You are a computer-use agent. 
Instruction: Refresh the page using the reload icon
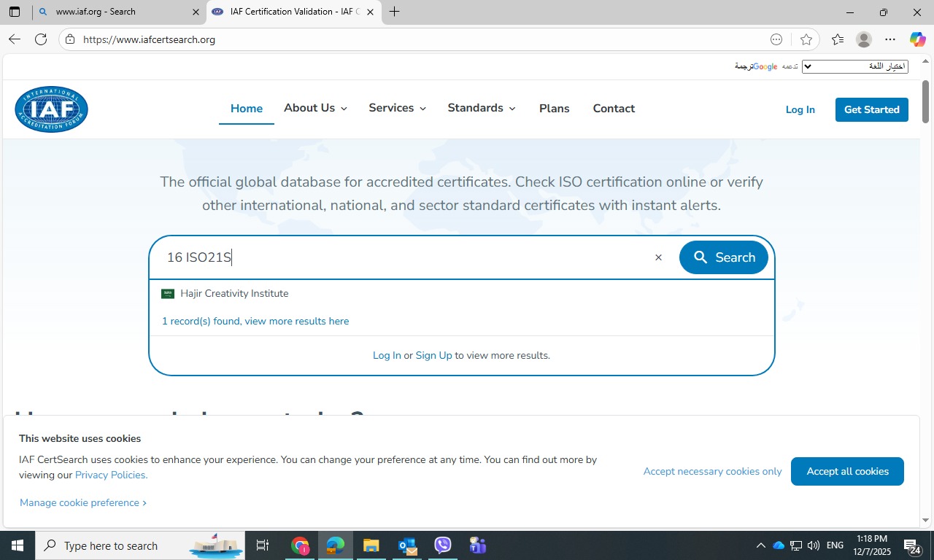[x=41, y=39]
